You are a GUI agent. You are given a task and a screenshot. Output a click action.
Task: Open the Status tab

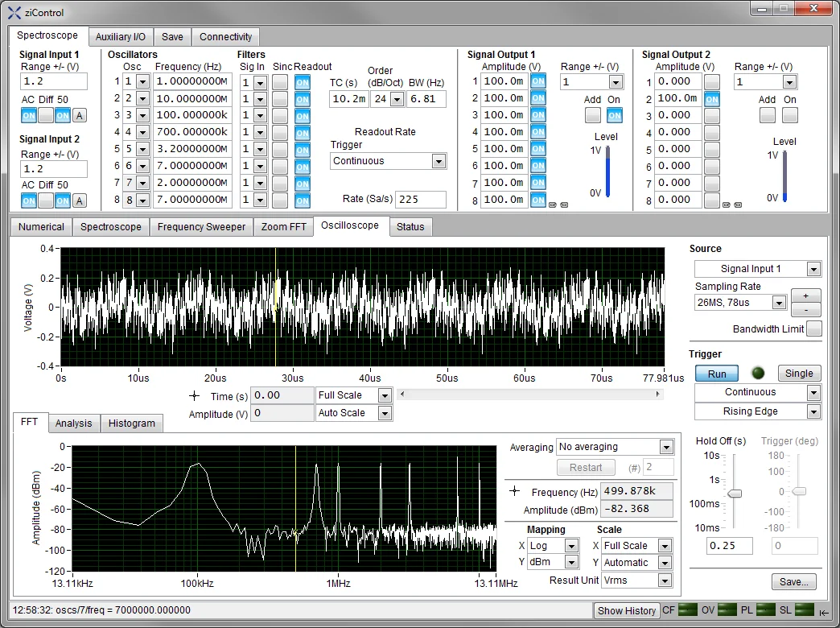tap(410, 227)
